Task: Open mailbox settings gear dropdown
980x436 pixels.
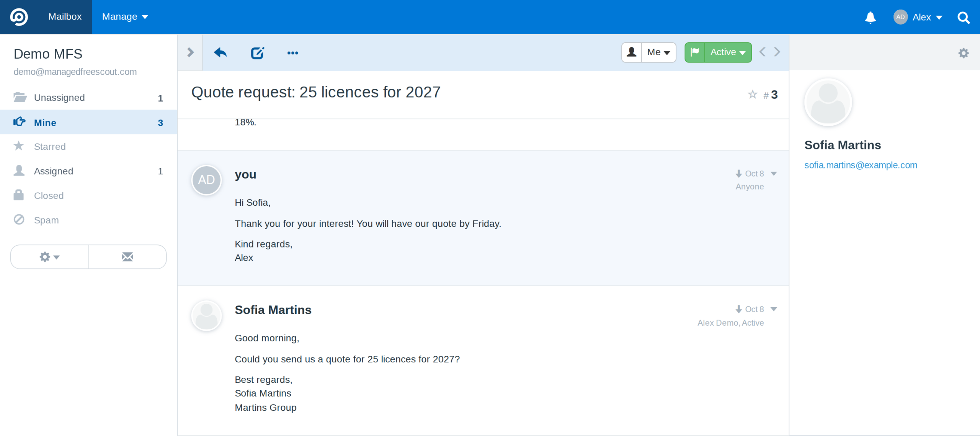Action: pyautogui.click(x=50, y=257)
